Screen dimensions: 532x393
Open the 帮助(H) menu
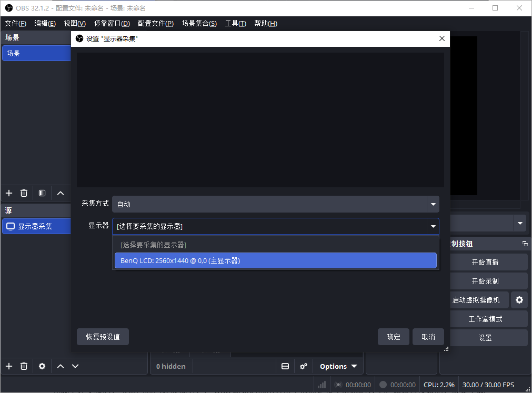coord(266,23)
